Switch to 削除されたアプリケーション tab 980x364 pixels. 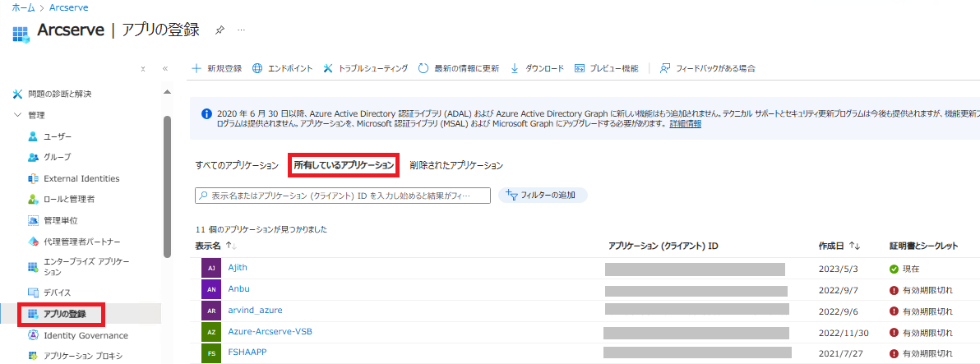point(456,165)
